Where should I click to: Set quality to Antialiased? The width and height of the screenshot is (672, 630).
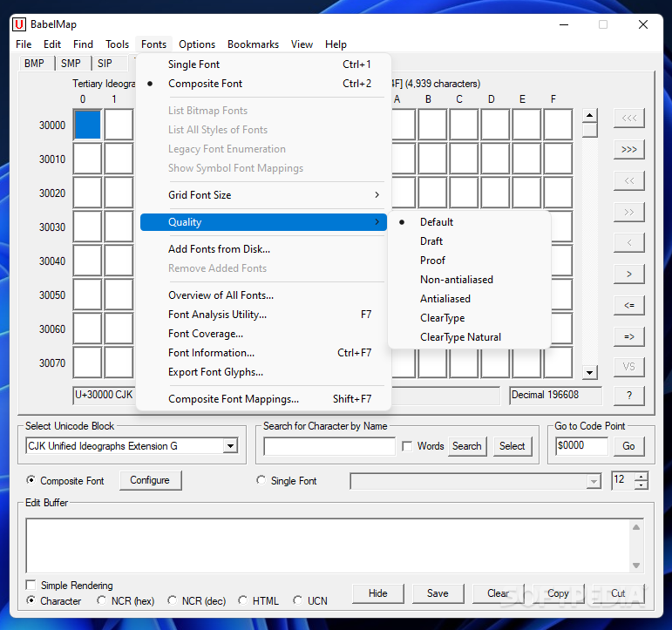[x=469, y=299]
